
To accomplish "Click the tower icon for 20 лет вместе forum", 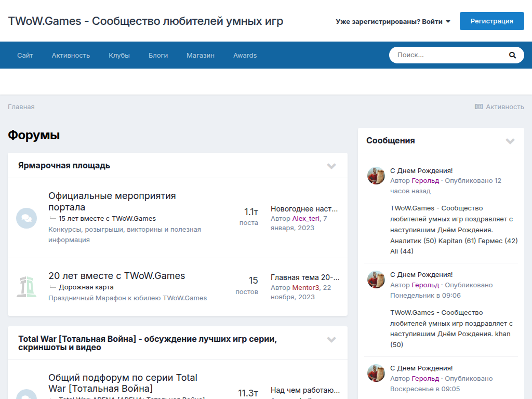I will tap(26, 287).
